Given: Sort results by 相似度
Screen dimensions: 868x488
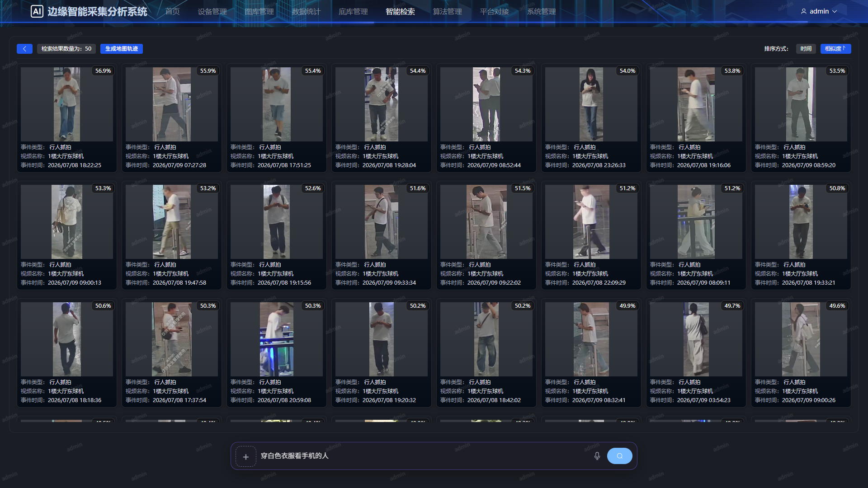Looking at the screenshot, I should (835, 49).
